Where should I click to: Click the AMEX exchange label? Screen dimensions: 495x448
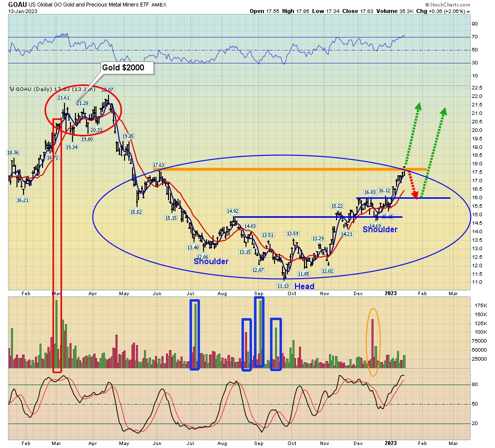point(159,4)
